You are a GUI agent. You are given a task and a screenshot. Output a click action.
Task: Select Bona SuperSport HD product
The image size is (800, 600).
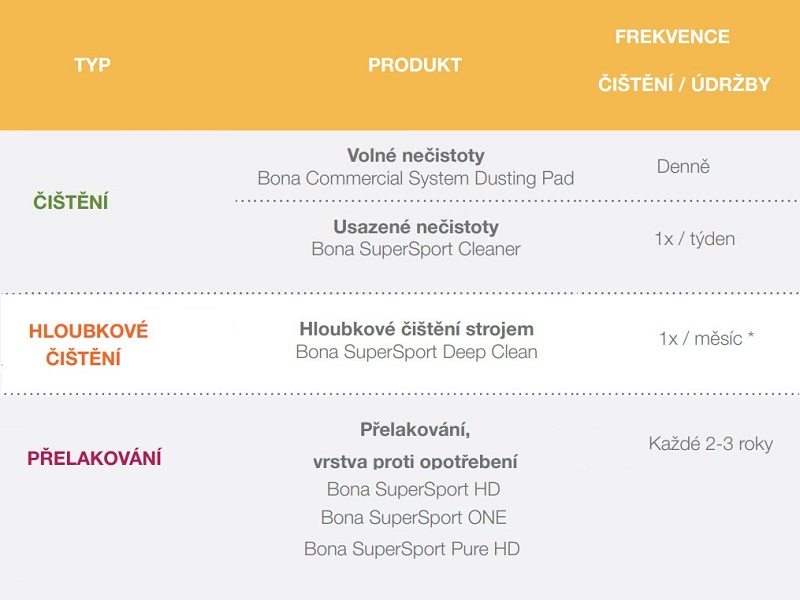(x=413, y=489)
